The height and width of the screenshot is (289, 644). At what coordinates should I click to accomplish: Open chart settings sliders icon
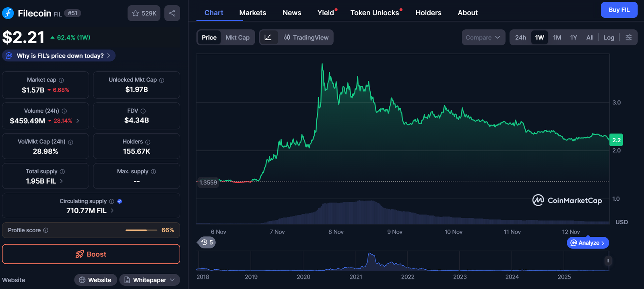(x=628, y=37)
